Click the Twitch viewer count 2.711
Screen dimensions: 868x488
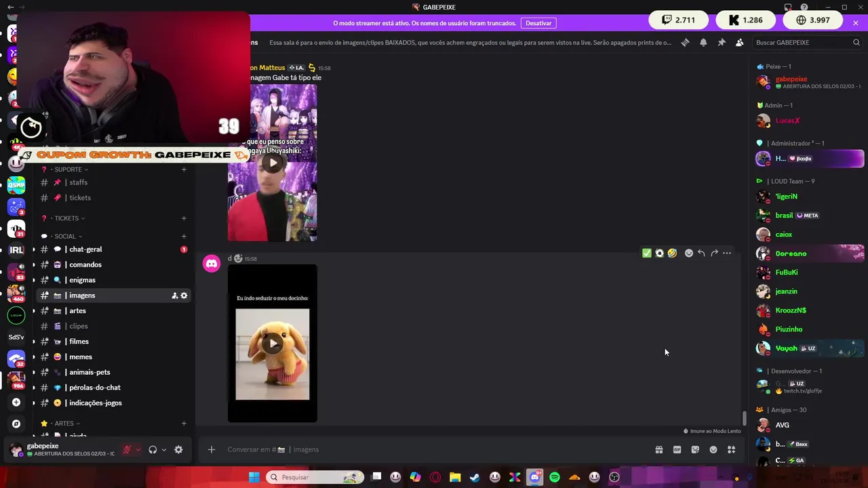coord(679,20)
